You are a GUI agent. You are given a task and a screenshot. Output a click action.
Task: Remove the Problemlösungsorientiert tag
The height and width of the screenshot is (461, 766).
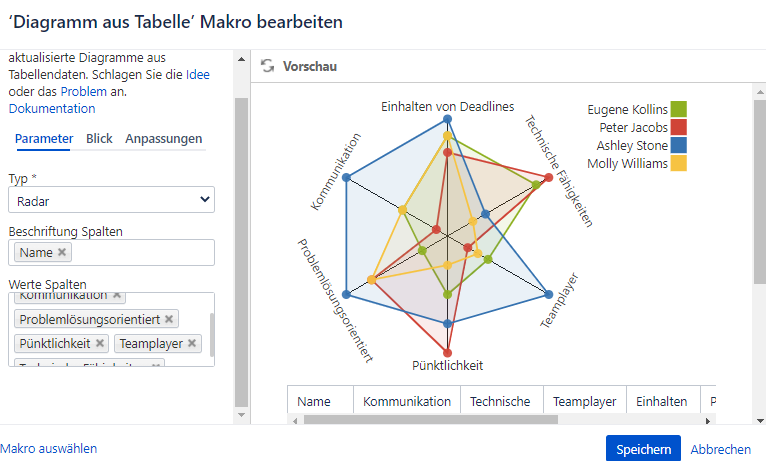tap(169, 319)
